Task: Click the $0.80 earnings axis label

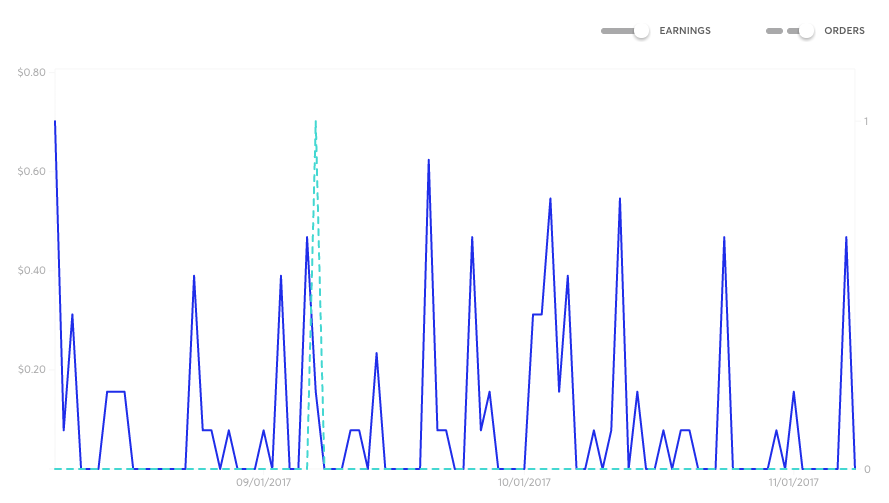Action: point(31,72)
